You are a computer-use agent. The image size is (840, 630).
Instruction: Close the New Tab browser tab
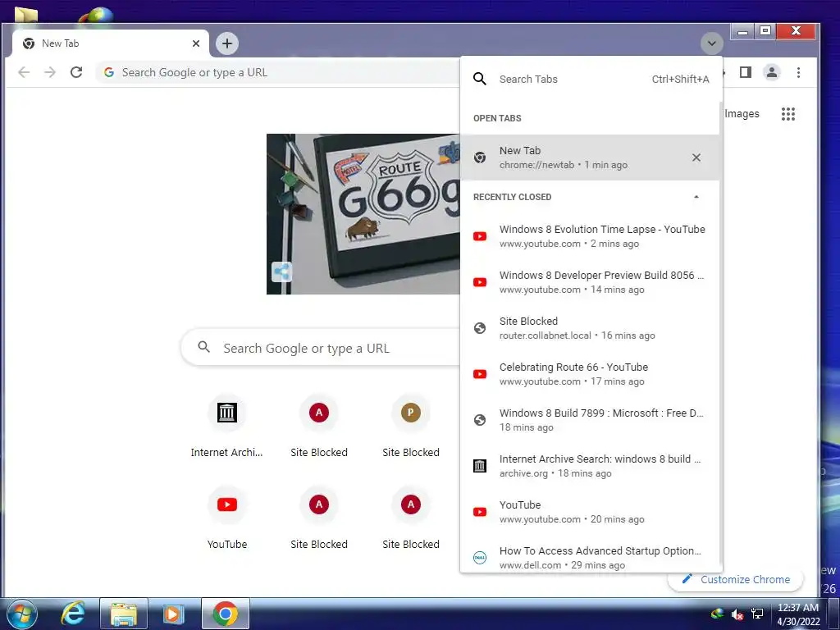(196, 43)
